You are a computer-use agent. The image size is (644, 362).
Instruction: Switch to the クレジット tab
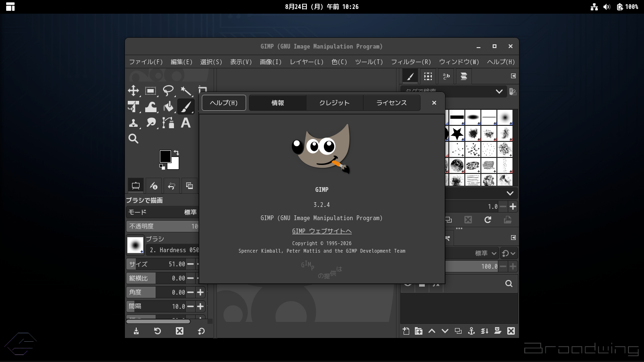pyautogui.click(x=335, y=103)
